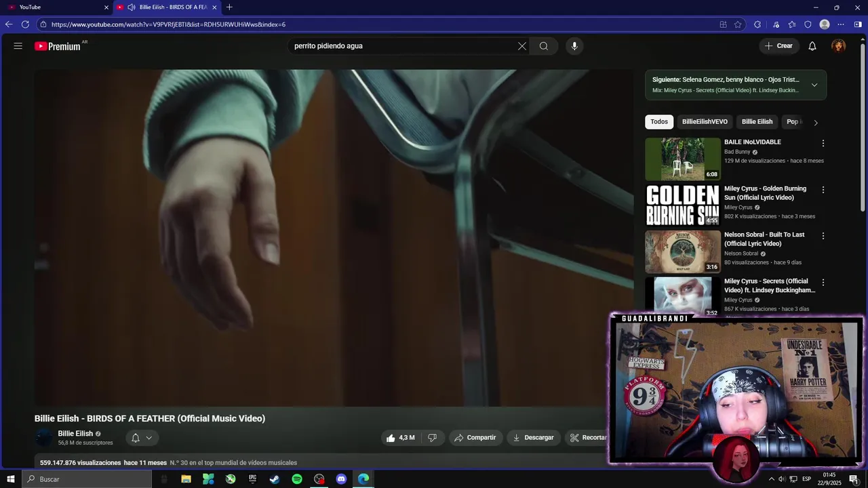Open the system volume icon
Image resolution: width=868 pixels, height=488 pixels.
tap(781, 479)
